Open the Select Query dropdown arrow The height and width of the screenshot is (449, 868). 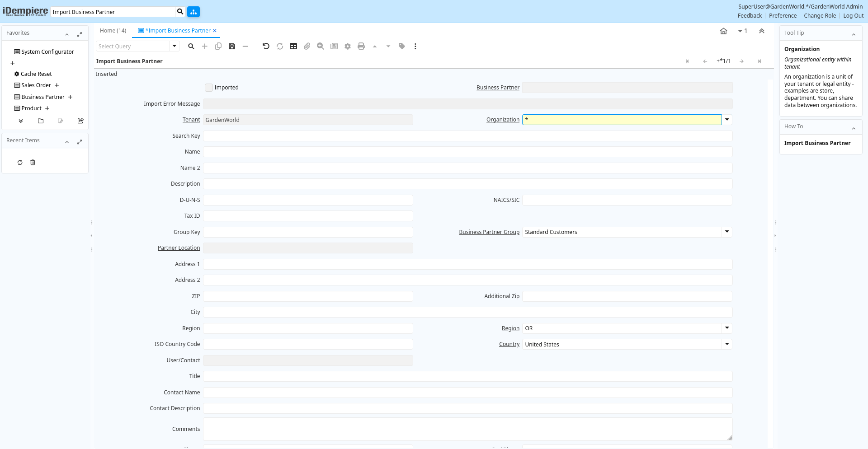[x=174, y=46]
